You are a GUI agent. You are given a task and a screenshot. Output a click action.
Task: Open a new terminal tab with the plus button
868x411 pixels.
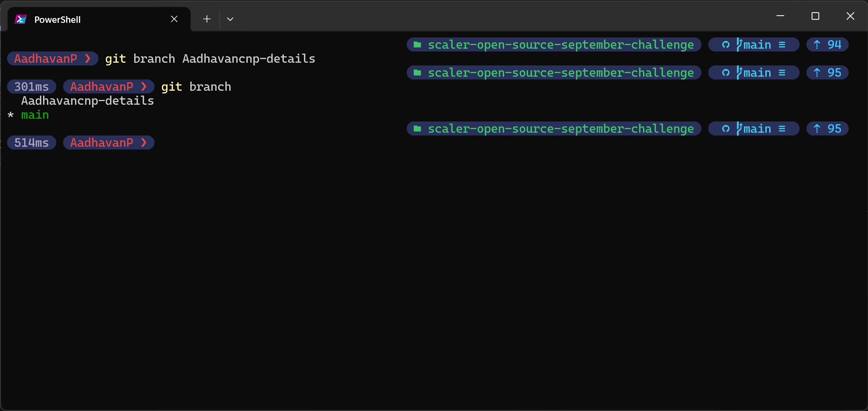pyautogui.click(x=206, y=19)
